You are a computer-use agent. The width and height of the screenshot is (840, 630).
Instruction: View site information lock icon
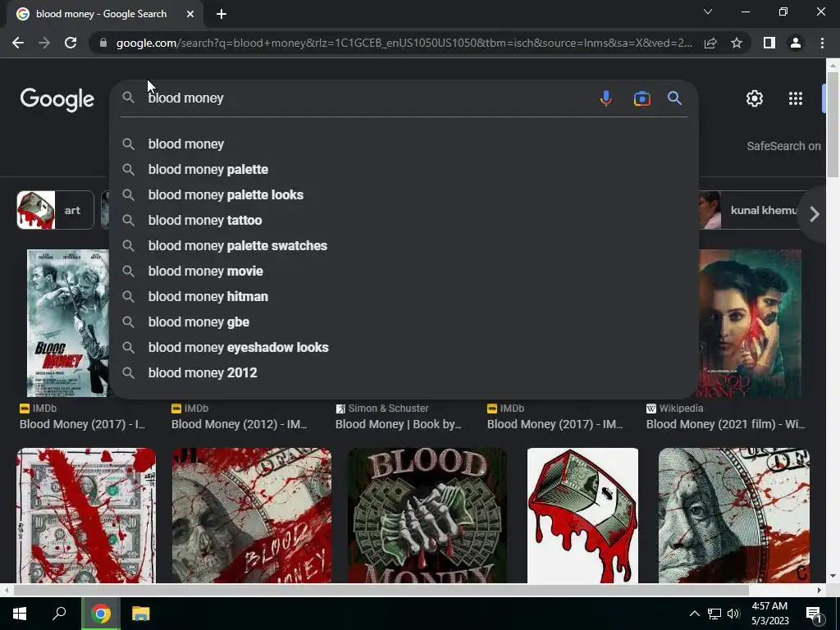coord(103,43)
